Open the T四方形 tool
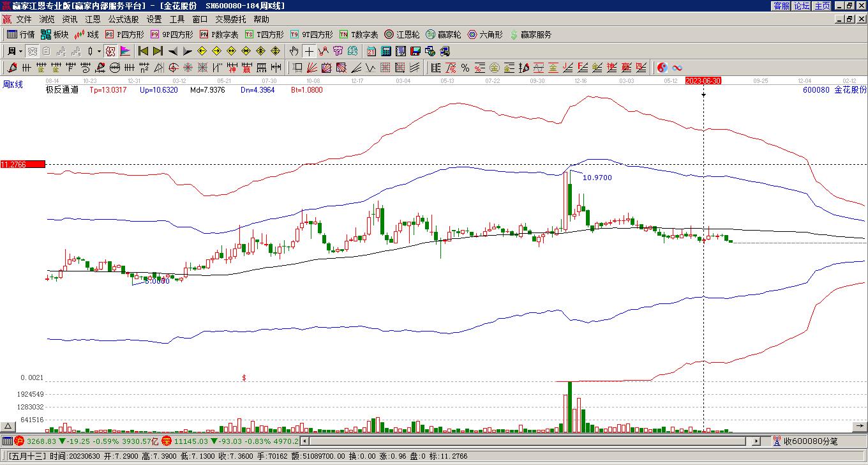 coord(264,34)
